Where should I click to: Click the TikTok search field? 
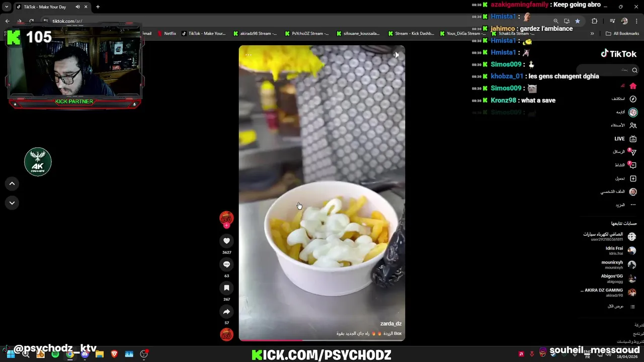pyautogui.click(x=607, y=70)
